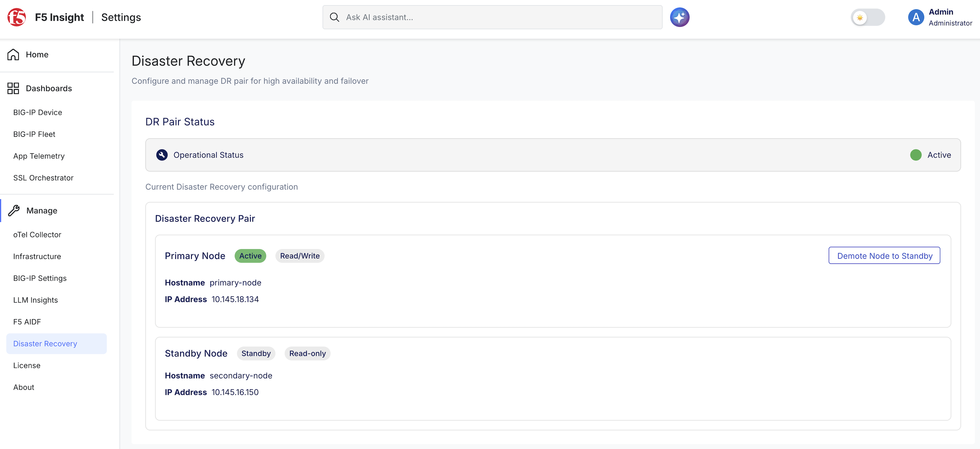Open BIG-IP Settings page
This screenshot has width=980, height=449.
pos(40,278)
